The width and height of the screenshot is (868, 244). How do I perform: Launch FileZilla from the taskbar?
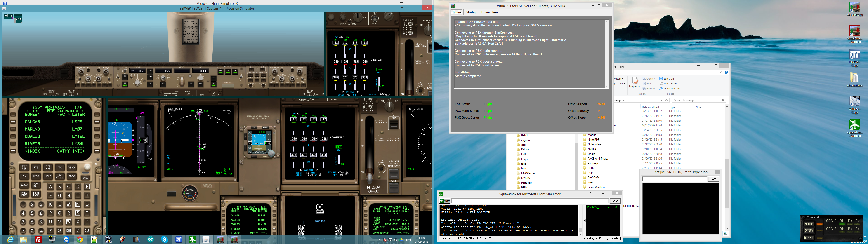[x=38, y=240]
